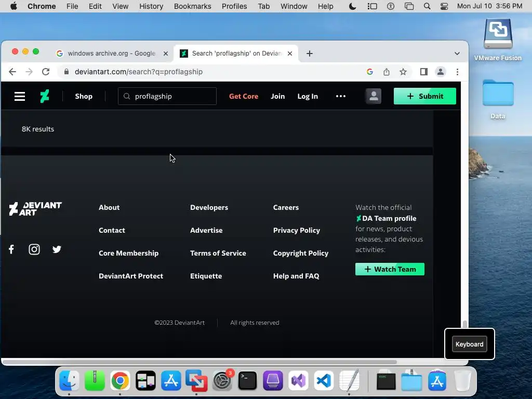Open DeviantArt's Twitter icon
The image size is (532, 399).
tap(57, 249)
